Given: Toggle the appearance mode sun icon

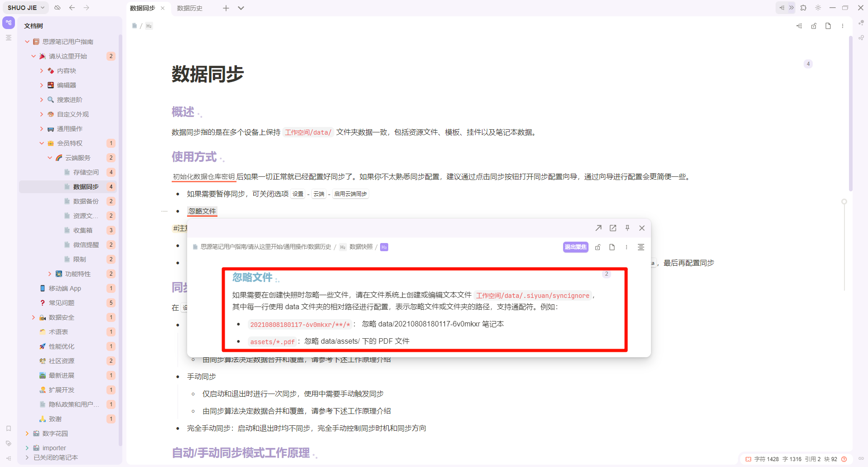Looking at the screenshot, I should coord(818,8).
